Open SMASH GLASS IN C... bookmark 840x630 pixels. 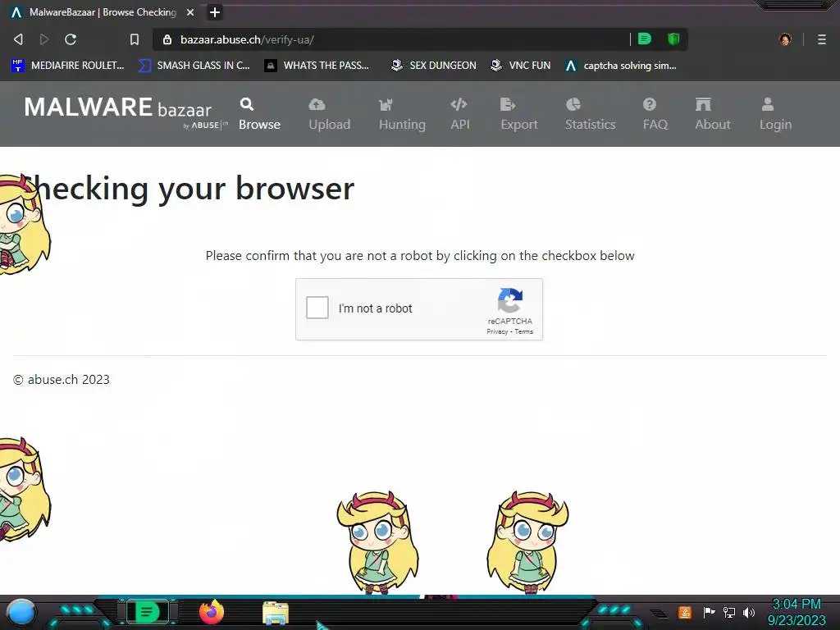tap(194, 66)
